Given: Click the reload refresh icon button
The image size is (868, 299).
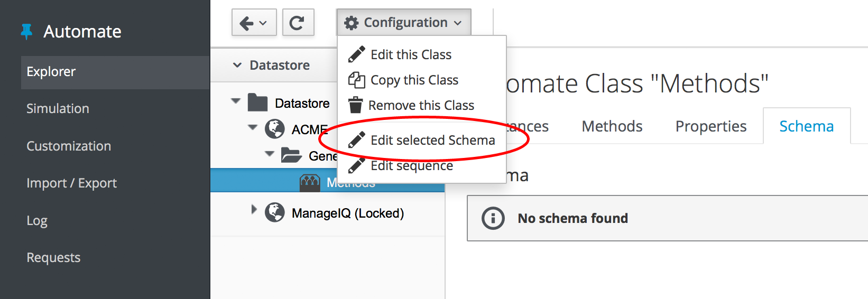Looking at the screenshot, I should (298, 23).
